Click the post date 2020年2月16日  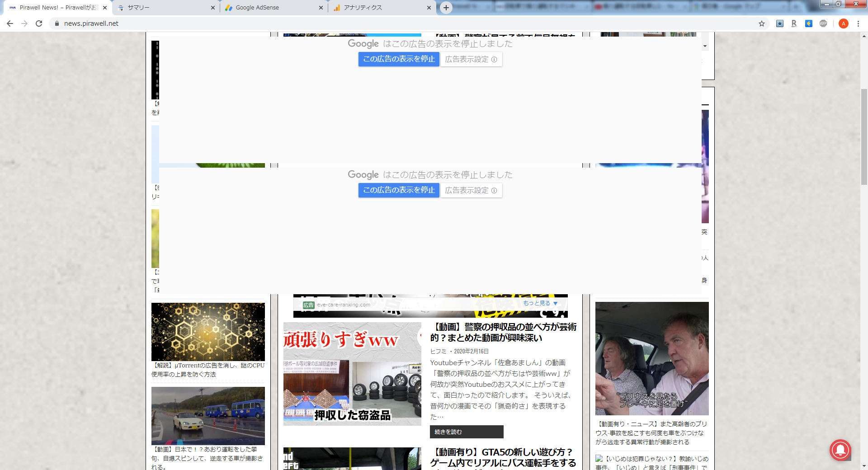[471, 351]
